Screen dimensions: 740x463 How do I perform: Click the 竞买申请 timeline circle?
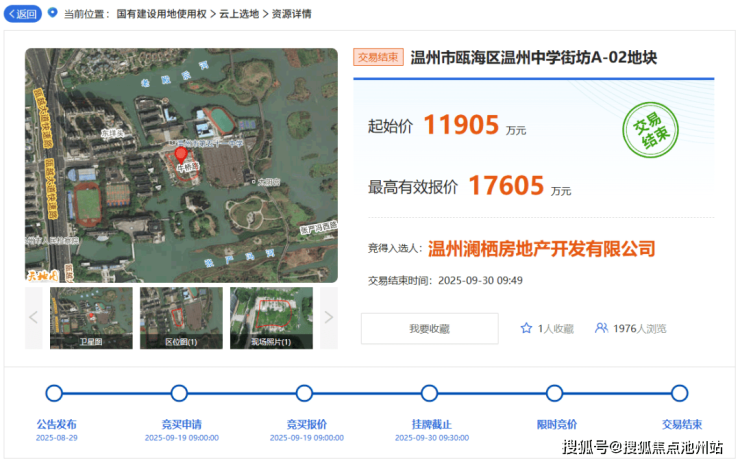click(179, 393)
